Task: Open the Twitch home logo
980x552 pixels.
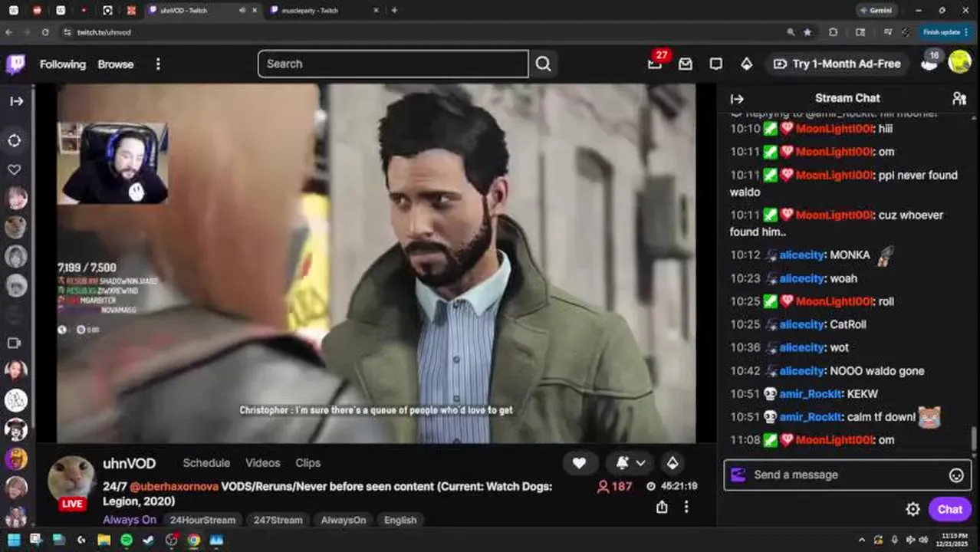Action: click(x=15, y=64)
